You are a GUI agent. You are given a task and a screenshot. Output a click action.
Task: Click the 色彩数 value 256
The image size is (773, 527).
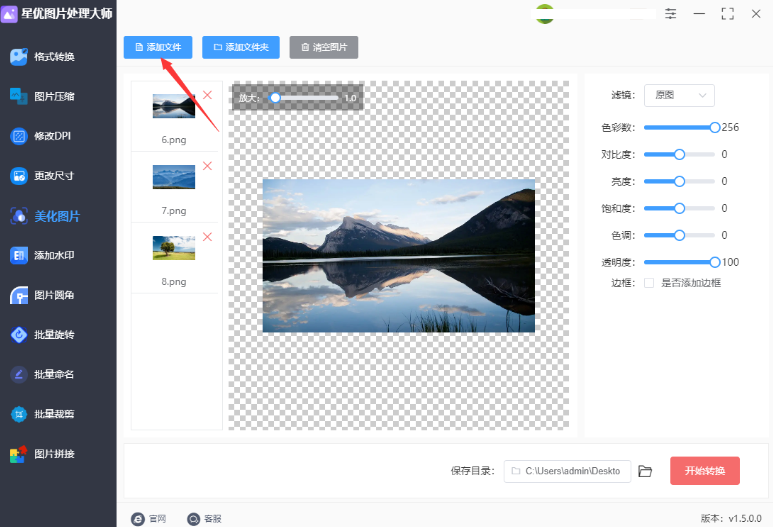point(730,128)
